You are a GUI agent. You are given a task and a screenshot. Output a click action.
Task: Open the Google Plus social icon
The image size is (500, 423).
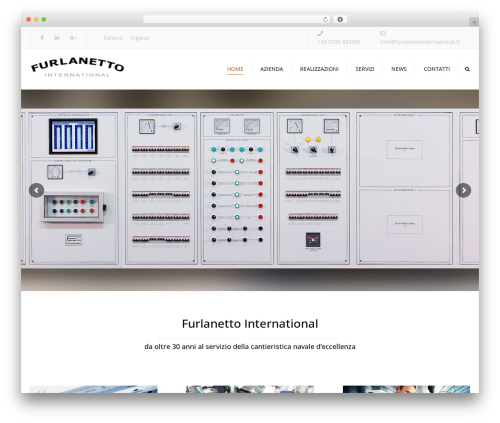coord(73,38)
